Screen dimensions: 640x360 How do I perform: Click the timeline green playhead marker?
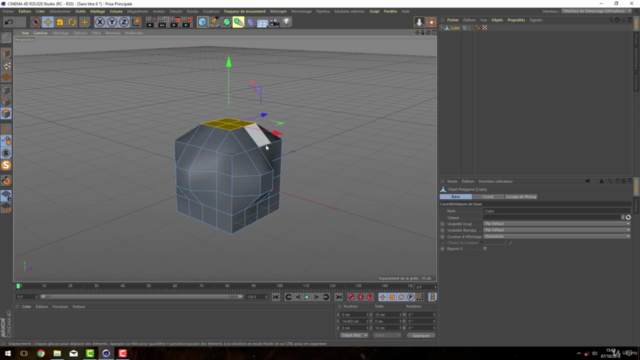pyautogui.click(x=18, y=286)
